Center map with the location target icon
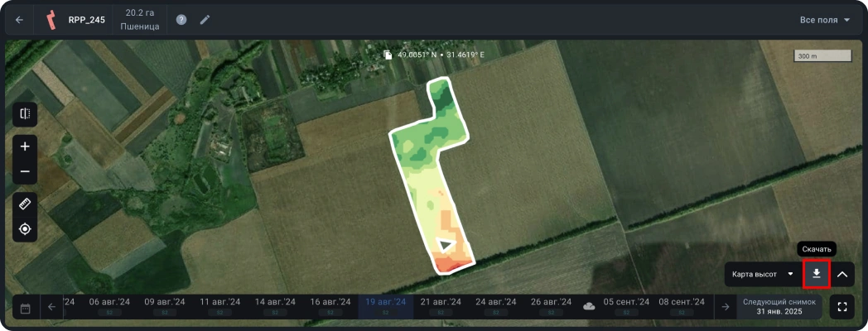This screenshot has width=868, height=331. coord(25,228)
